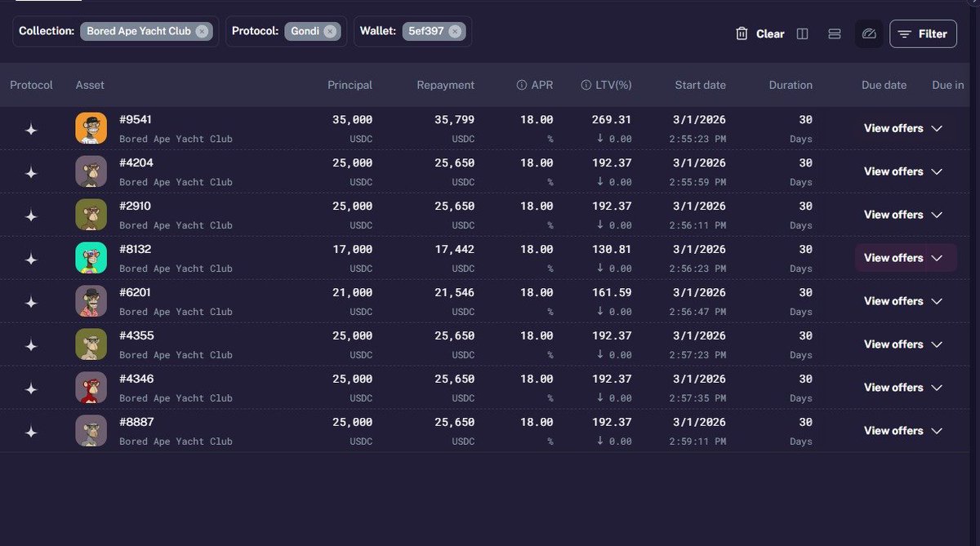Open the ape #8887 thumbnail
The height and width of the screenshot is (546, 980).
coord(91,431)
